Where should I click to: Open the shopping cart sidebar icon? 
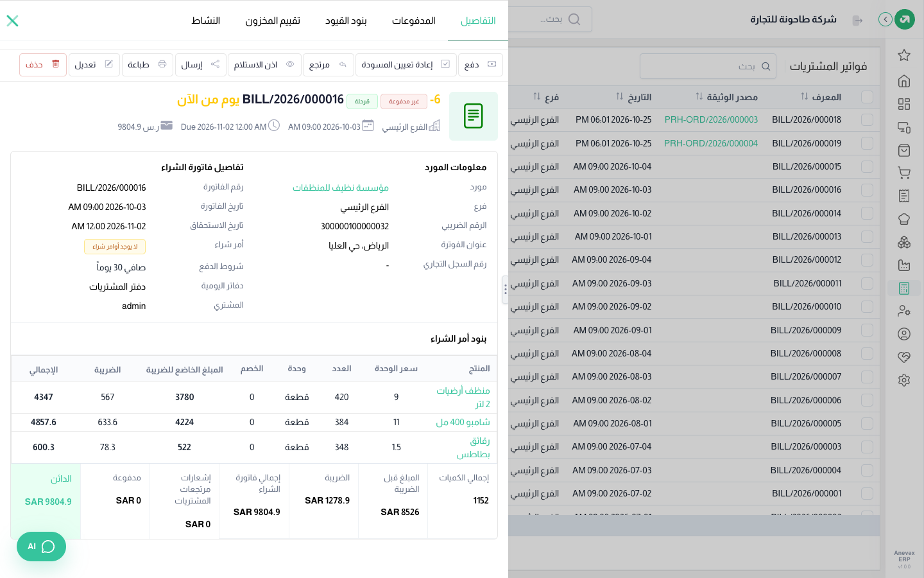[x=904, y=173]
